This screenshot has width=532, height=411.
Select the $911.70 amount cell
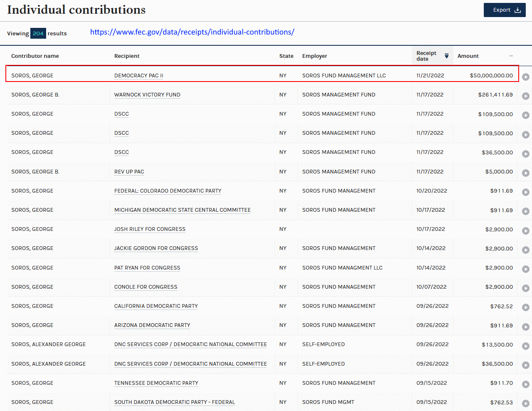pos(501,383)
